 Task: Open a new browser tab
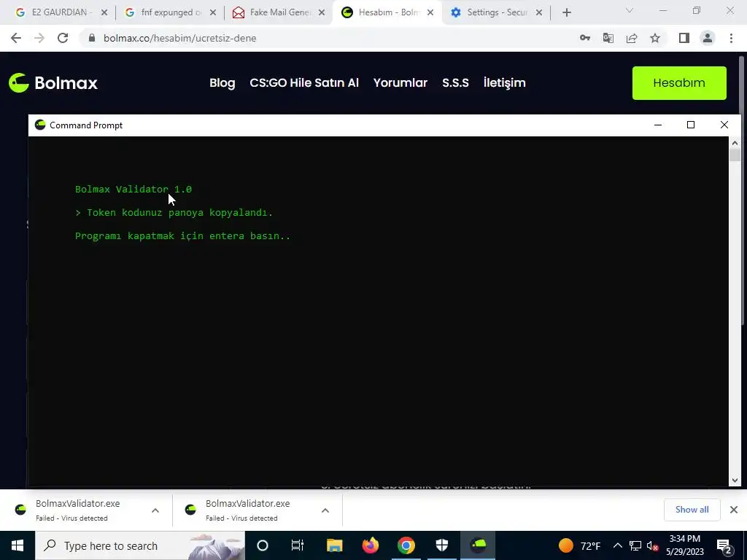(x=566, y=13)
